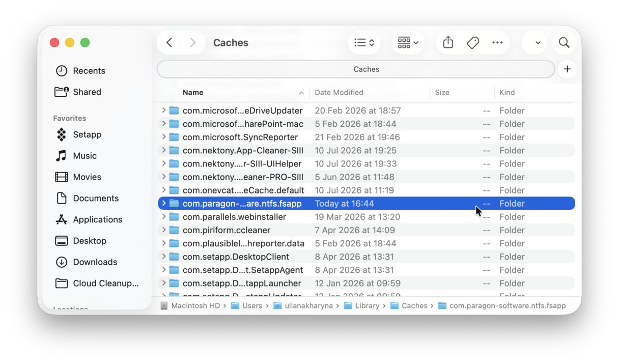Image resolution: width=619 pixels, height=364 pixels.
Task: Open Movies in the sidebar
Action: (x=87, y=177)
